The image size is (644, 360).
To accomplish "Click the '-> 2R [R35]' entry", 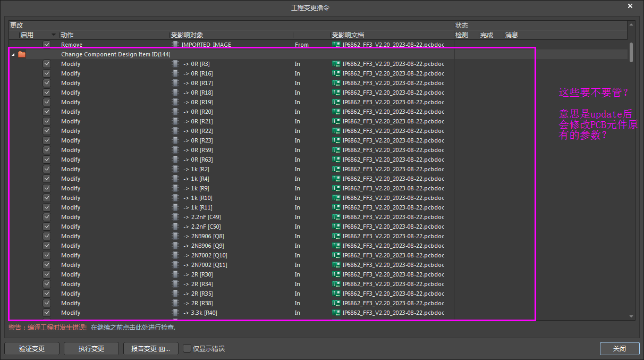I will coord(198,294).
